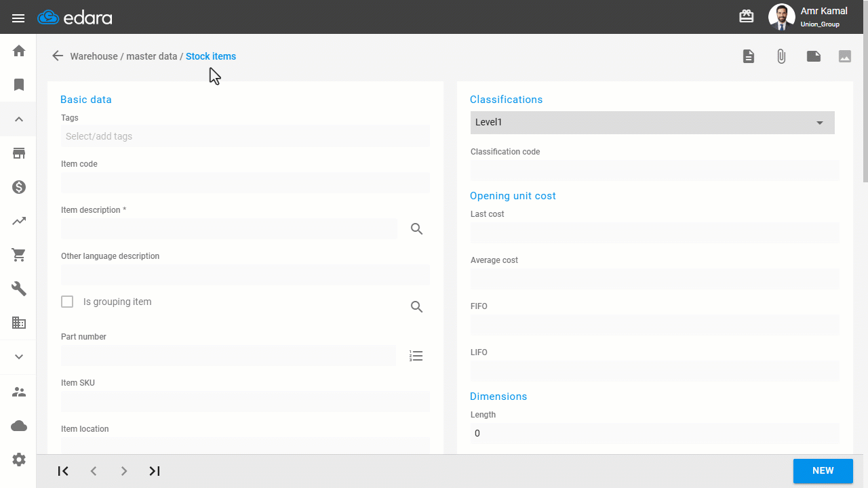This screenshot has height=488, width=868.
Task: Click the image icon in page toolbar
Action: pyautogui.click(x=845, y=56)
